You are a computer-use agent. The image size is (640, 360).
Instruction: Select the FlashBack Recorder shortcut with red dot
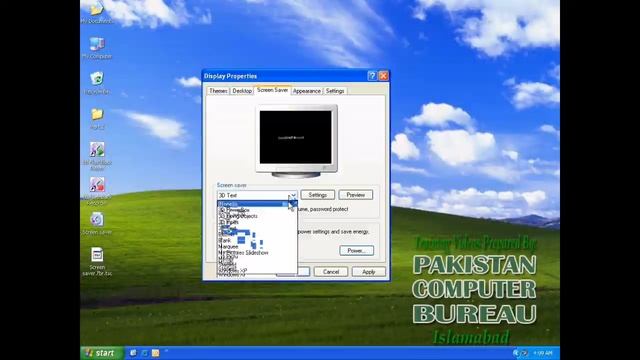click(97, 191)
